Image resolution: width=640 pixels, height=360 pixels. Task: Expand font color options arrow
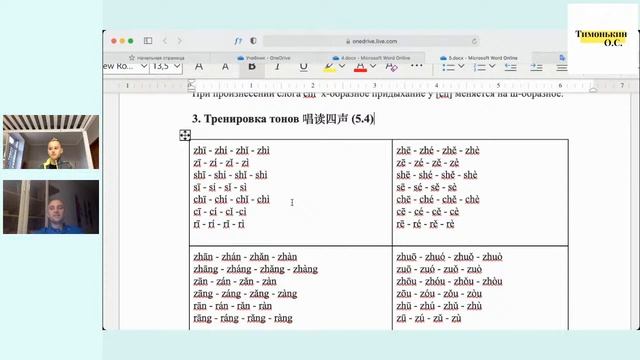[373, 66]
